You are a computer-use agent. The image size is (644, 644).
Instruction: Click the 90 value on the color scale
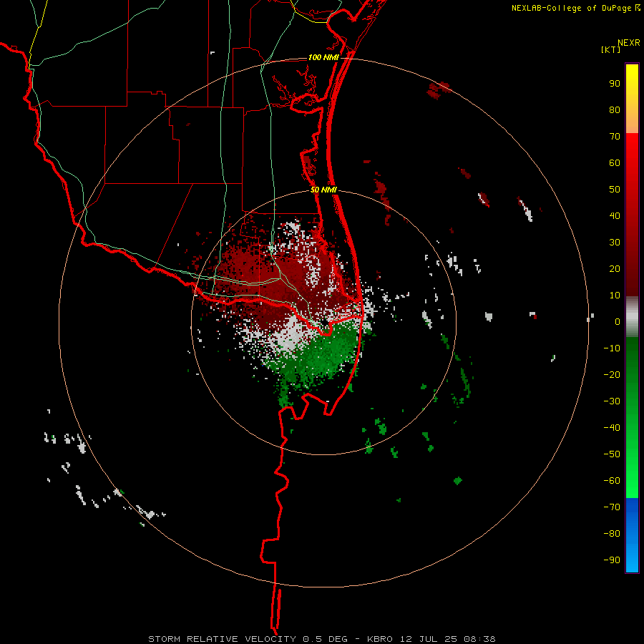tap(615, 84)
